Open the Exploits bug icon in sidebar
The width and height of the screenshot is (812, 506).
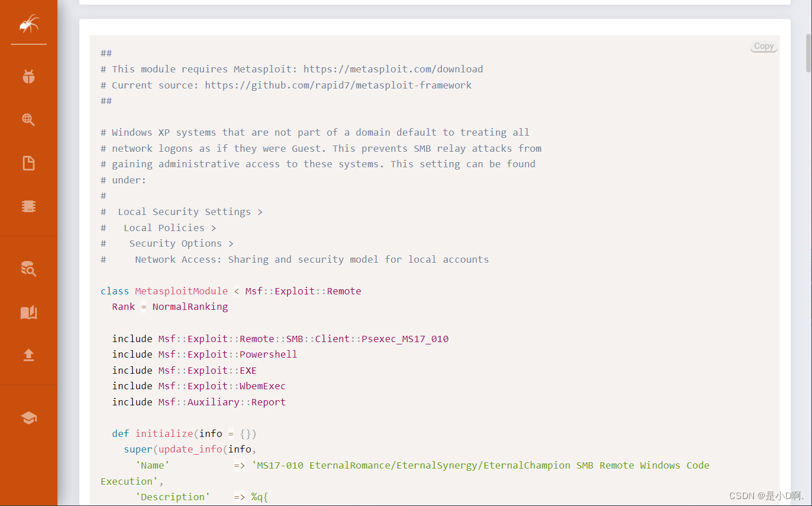pyautogui.click(x=29, y=76)
